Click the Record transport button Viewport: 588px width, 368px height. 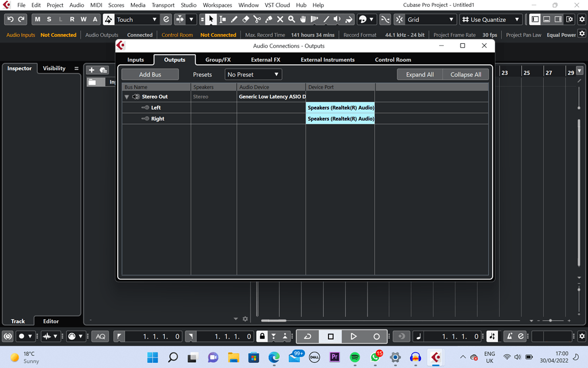point(377,336)
